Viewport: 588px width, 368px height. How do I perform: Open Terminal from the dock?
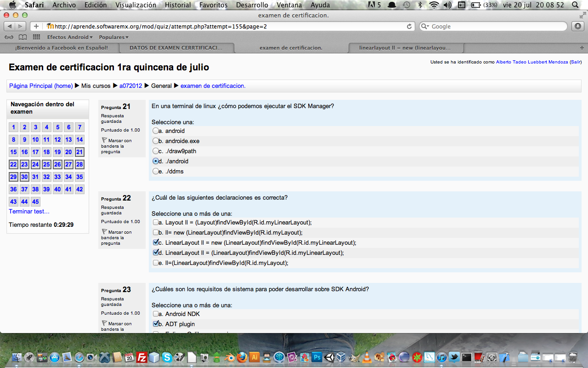pyautogui.click(x=466, y=357)
